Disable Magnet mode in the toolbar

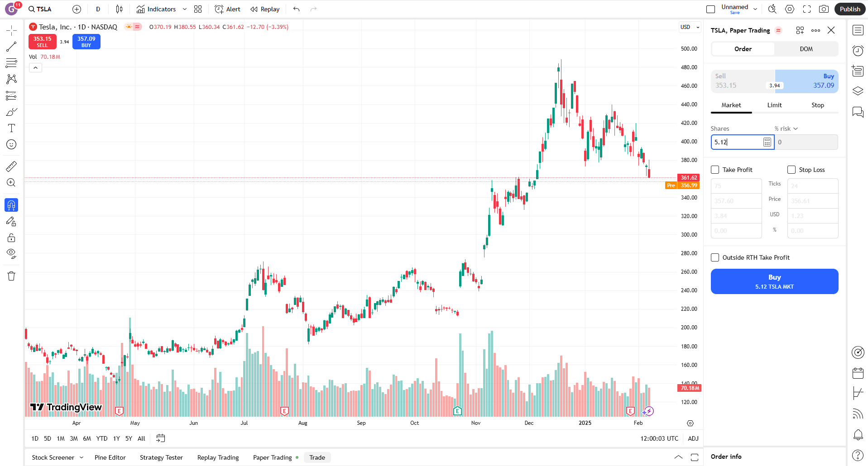point(11,204)
